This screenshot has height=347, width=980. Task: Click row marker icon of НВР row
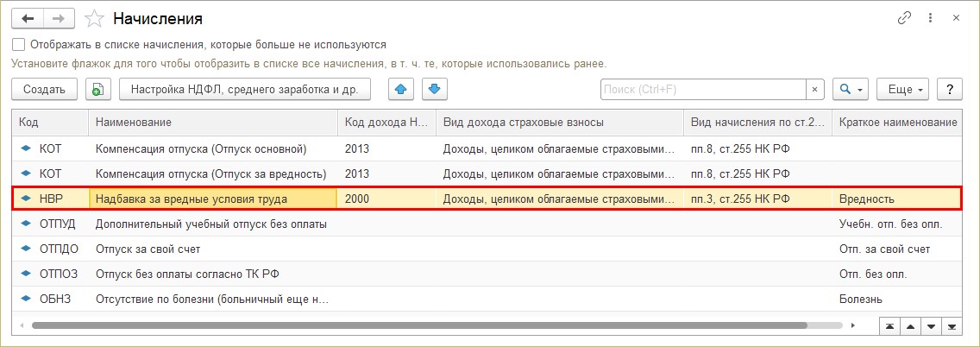point(26,199)
